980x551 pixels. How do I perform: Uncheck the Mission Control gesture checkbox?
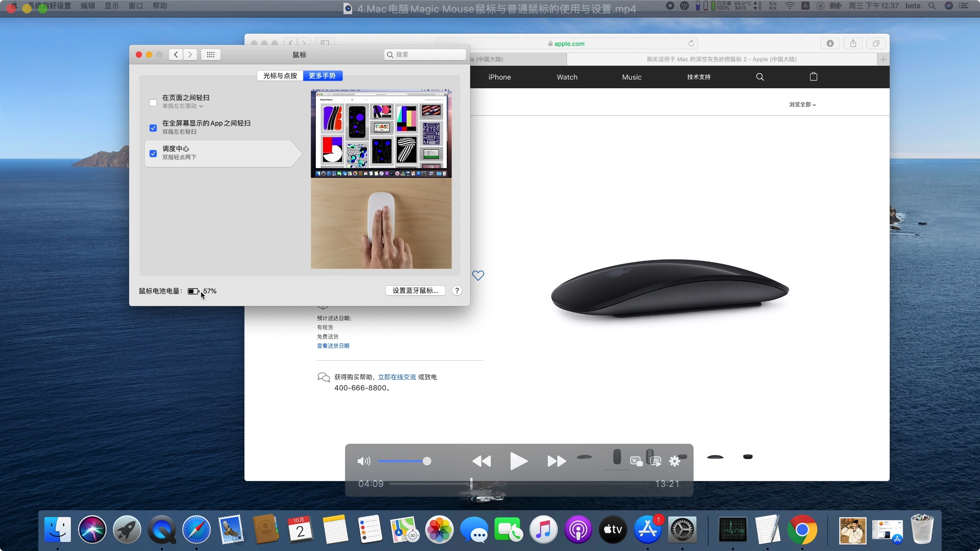[153, 154]
